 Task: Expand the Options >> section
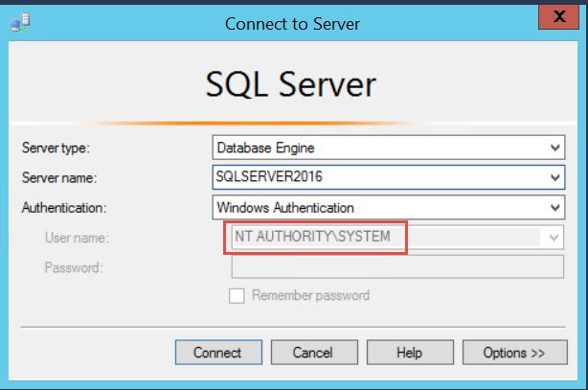click(514, 352)
